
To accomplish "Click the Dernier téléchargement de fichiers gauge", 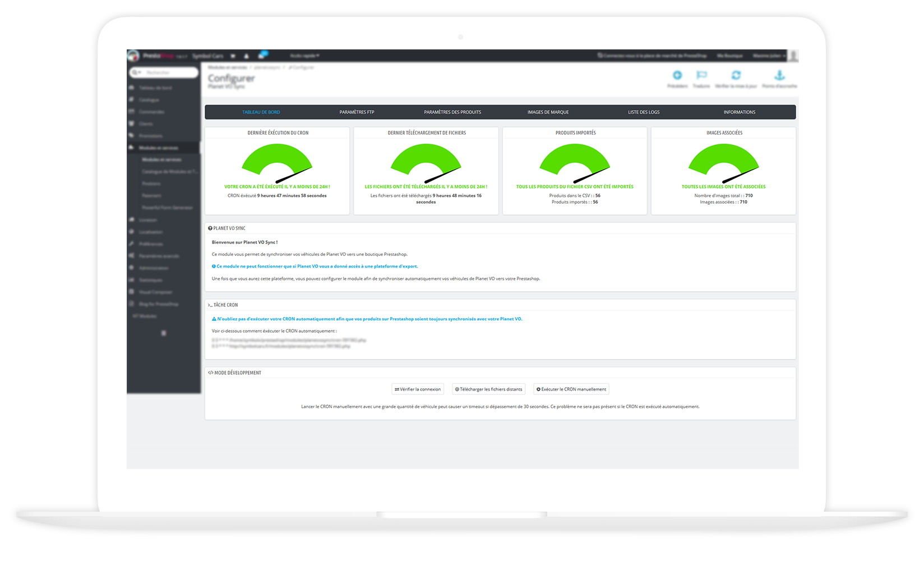I will (x=426, y=163).
